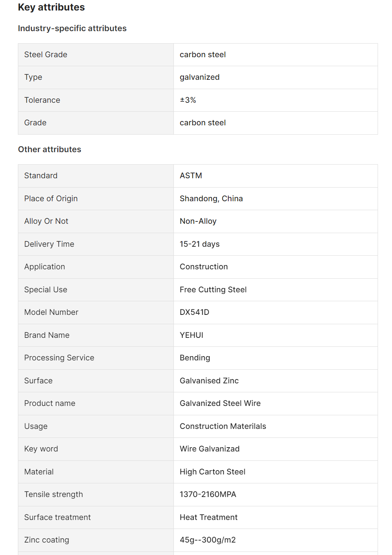Select the Heat Treatment value
This screenshot has height=555, width=392.
[x=208, y=517]
